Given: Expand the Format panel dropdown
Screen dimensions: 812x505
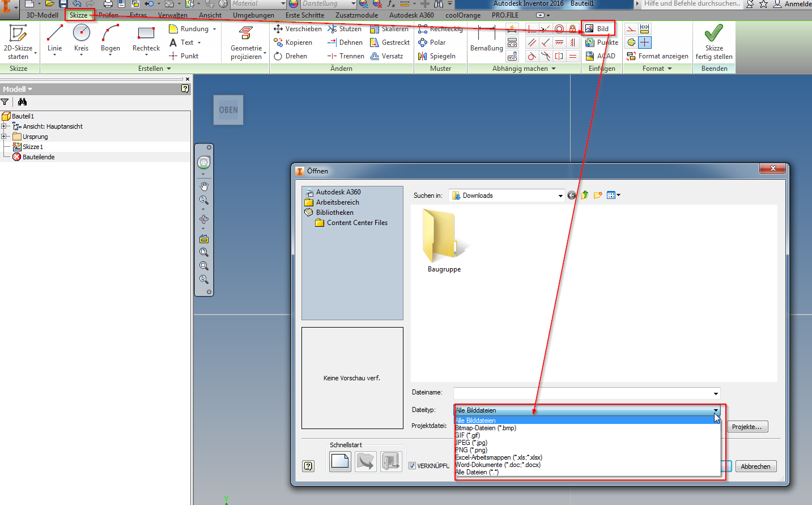Looking at the screenshot, I should point(670,69).
